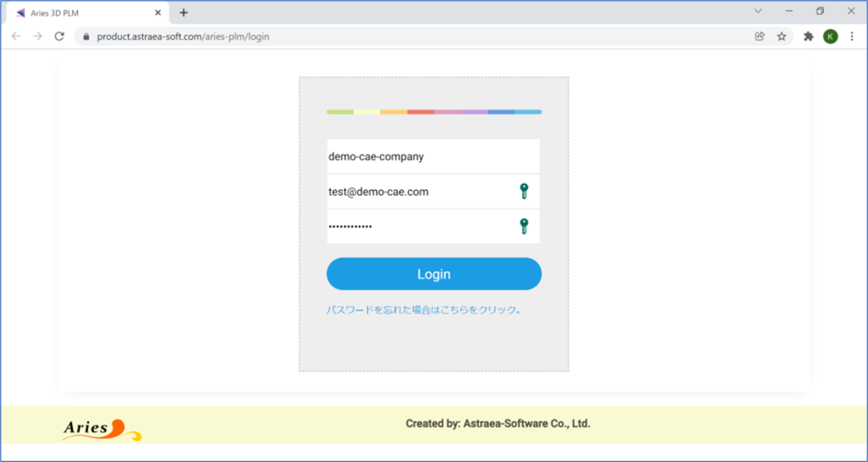Click the Aries logo in footer
This screenshot has height=462, width=868.
click(102, 430)
